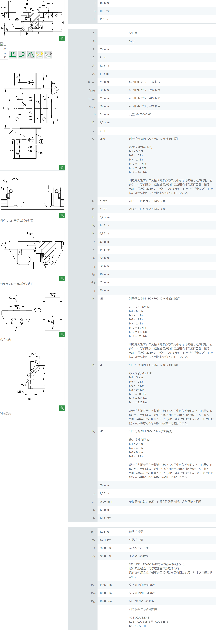216x644 pixels.
Task: Select the A1 value 33 mm
Action: pyautogui.click(x=104, y=49)
